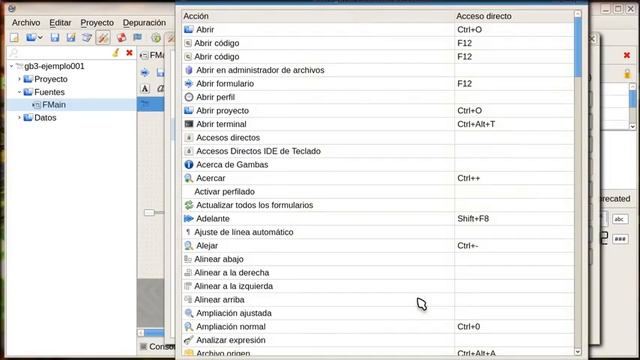Click the Alinear a la izquierda icon

(x=188, y=286)
